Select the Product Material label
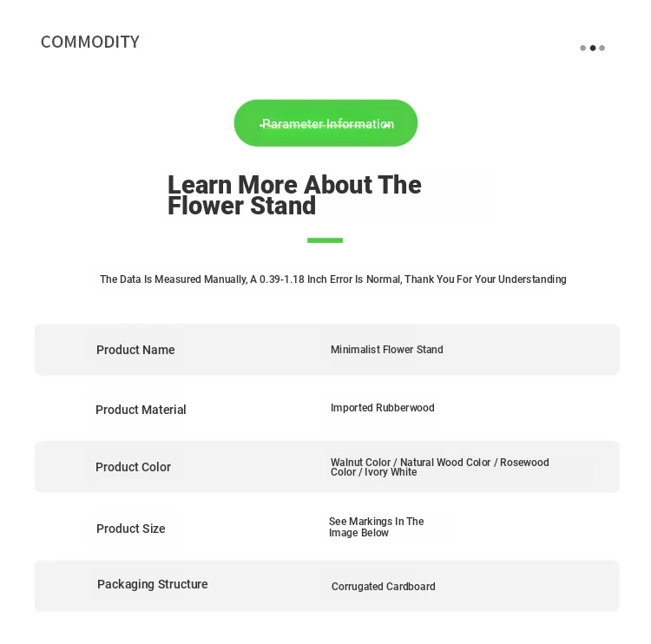The height and width of the screenshot is (644, 651). pos(141,410)
